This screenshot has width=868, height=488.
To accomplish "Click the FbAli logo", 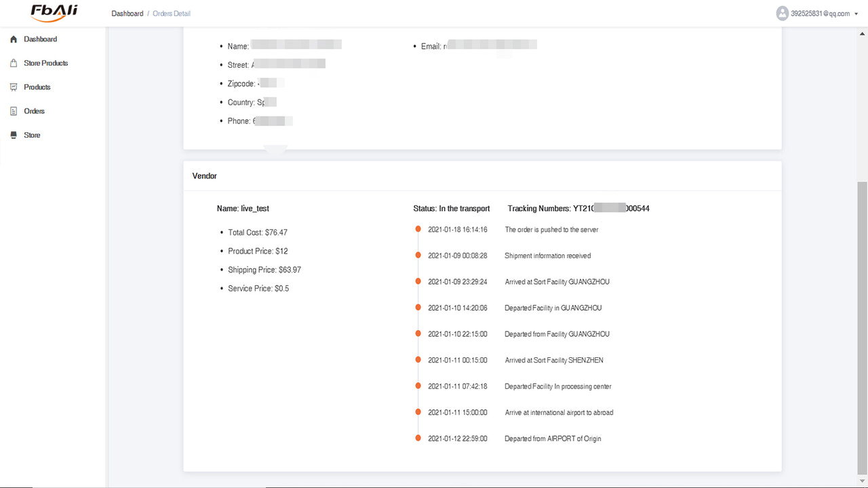I will point(53,13).
